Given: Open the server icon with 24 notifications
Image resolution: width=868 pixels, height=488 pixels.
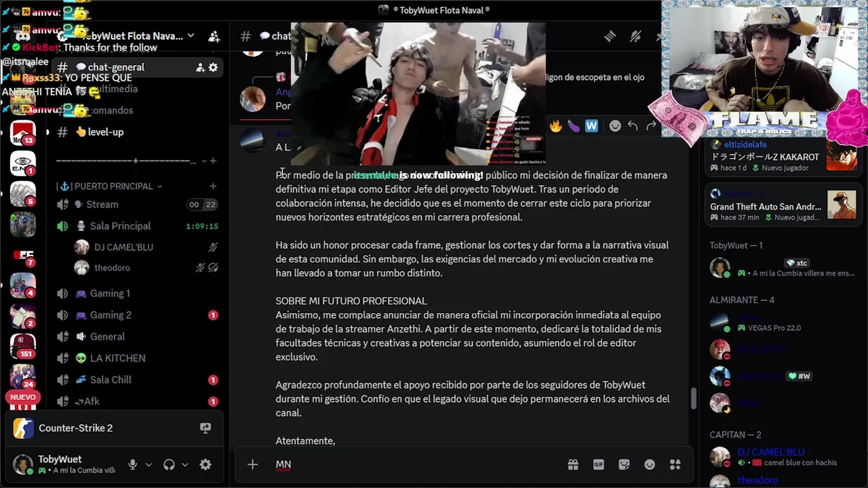Looking at the screenshot, I should point(22,376).
